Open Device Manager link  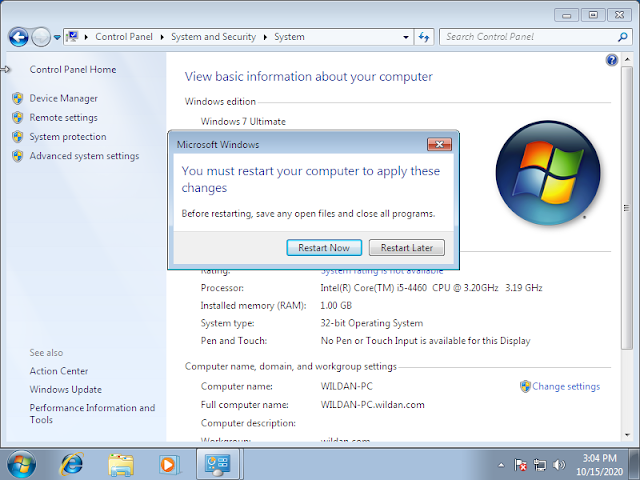pyautogui.click(x=63, y=98)
